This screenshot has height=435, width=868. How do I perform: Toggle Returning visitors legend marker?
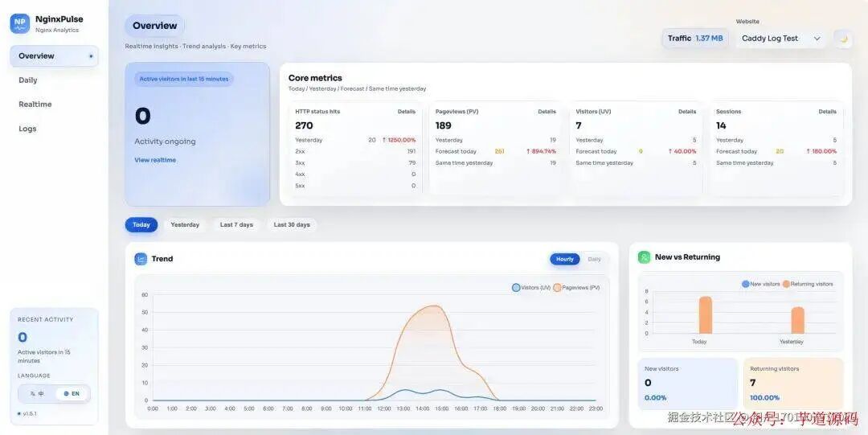point(786,284)
